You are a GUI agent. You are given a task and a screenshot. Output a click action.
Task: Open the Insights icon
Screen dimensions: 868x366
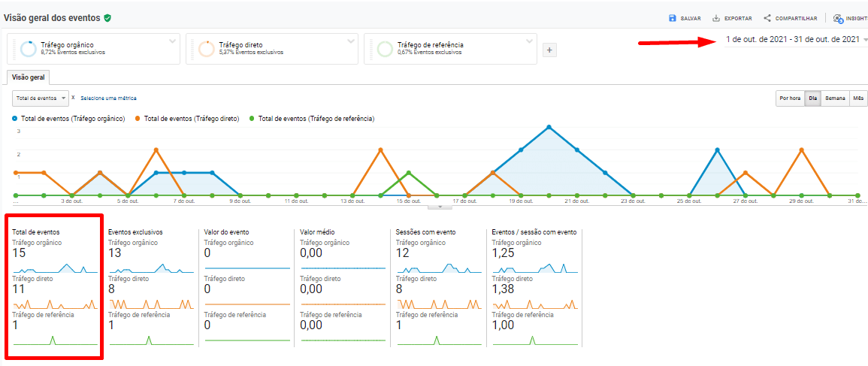(838, 18)
